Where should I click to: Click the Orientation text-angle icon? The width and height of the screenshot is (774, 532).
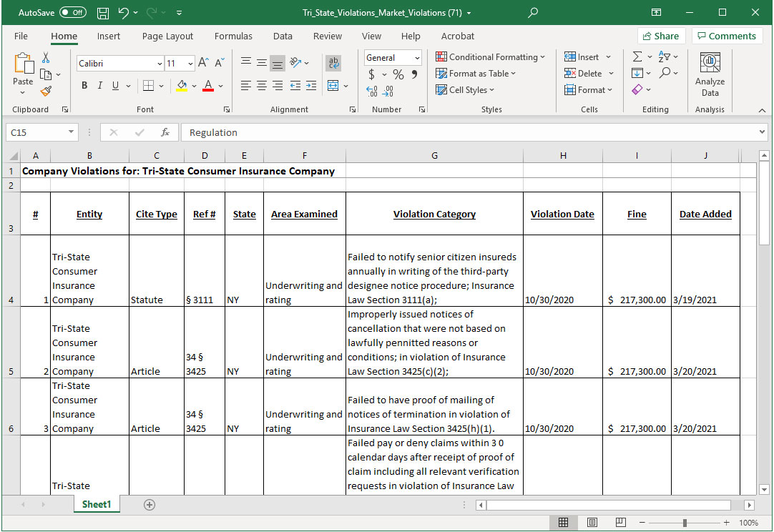coord(295,62)
